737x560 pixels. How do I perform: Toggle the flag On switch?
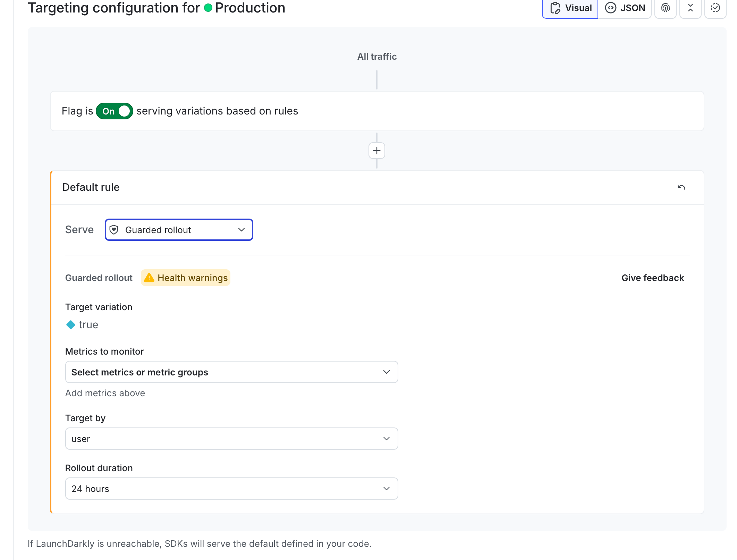point(114,111)
